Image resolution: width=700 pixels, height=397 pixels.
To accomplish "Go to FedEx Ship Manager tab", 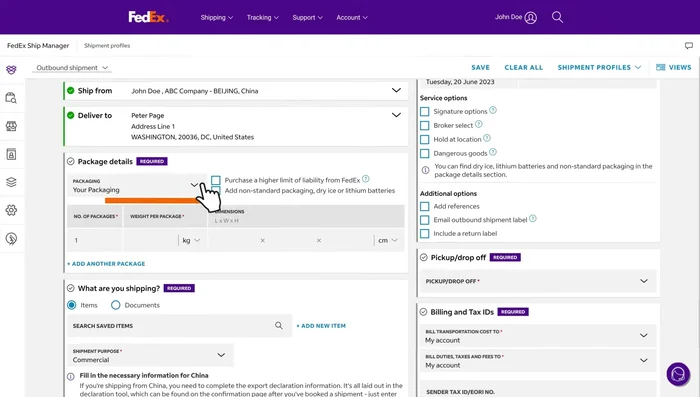I will click(38, 46).
